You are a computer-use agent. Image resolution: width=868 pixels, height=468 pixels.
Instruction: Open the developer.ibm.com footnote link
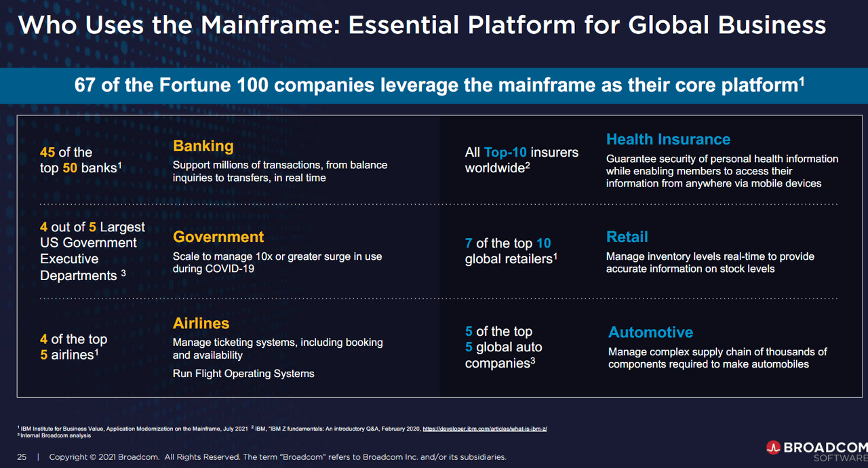(x=484, y=429)
